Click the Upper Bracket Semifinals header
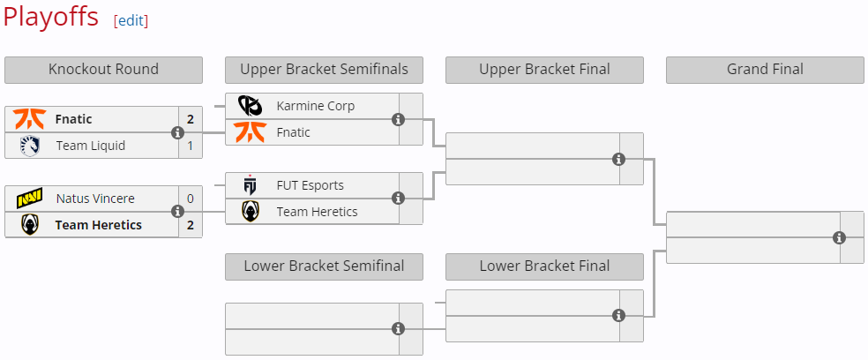 324,70
